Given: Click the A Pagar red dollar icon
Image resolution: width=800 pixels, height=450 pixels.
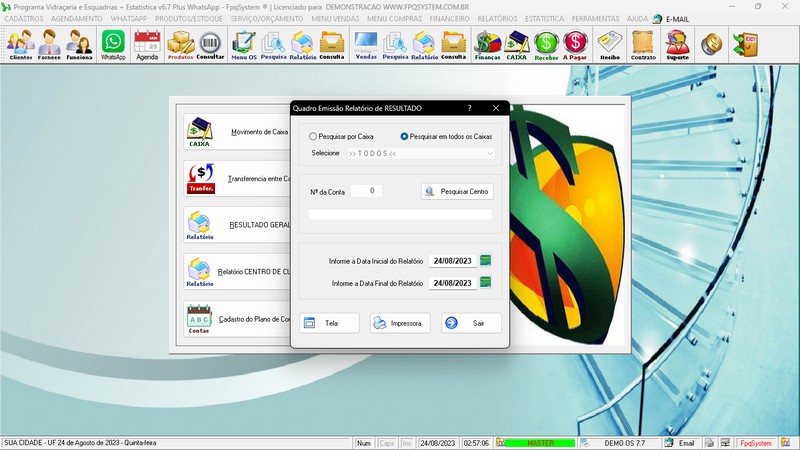Looking at the screenshot, I should [x=575, y=44].
